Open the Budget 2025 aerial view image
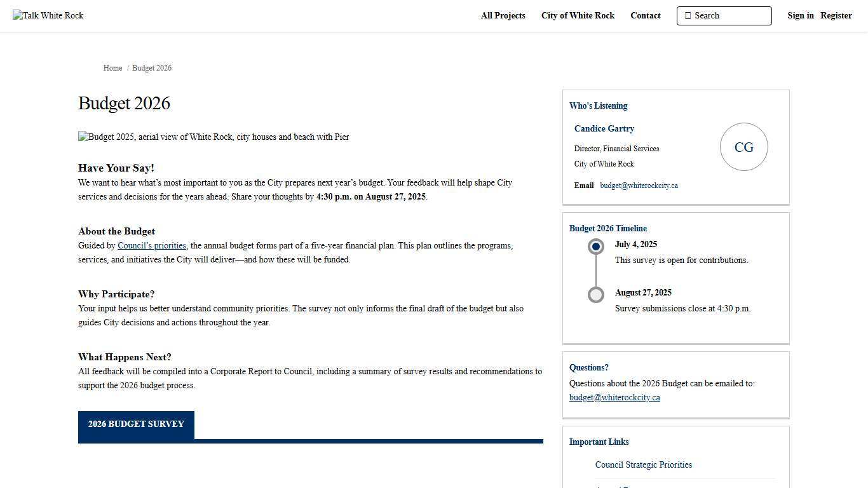This screenshot has width=868, height=488. tap(214, 137)
